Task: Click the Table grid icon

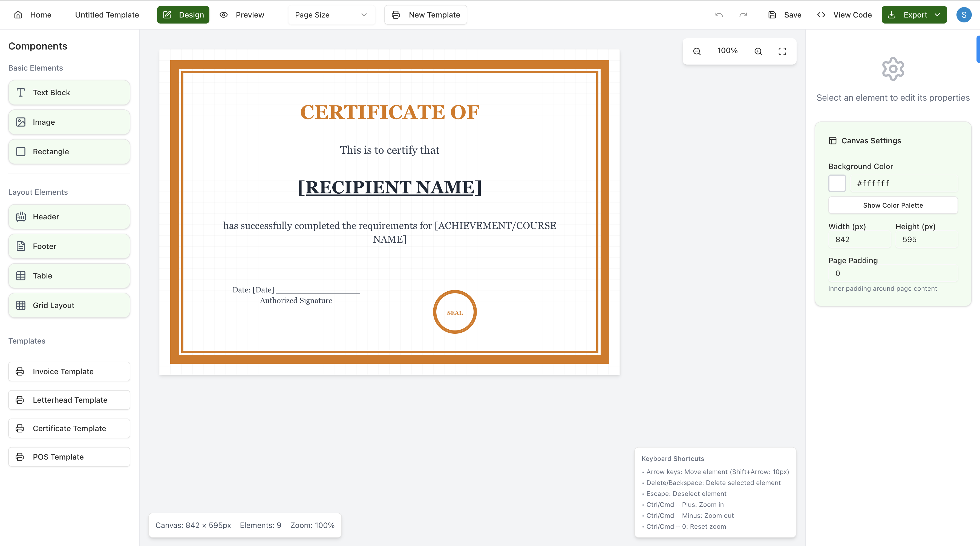Action: [21, 276]
